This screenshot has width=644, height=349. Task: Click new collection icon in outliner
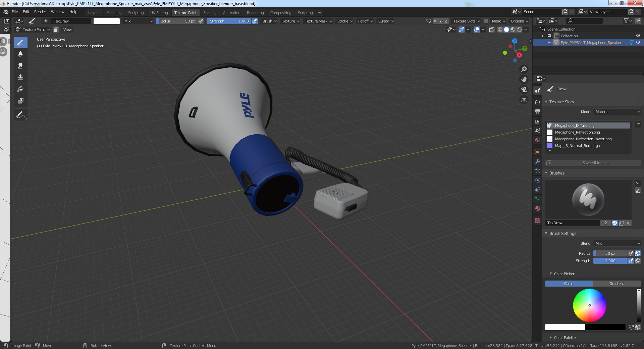[638, 21]
